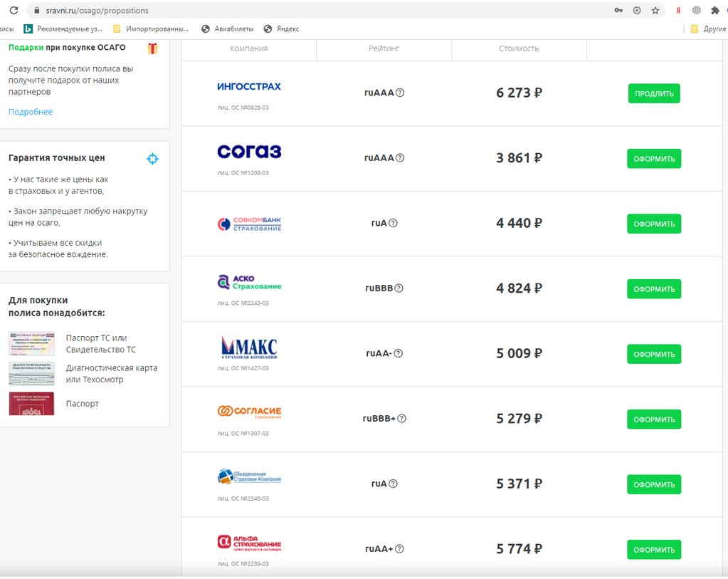Open the 'Другие' bookmarks folder
Screen dimensions: 728x579
click(x=709, y=28)
